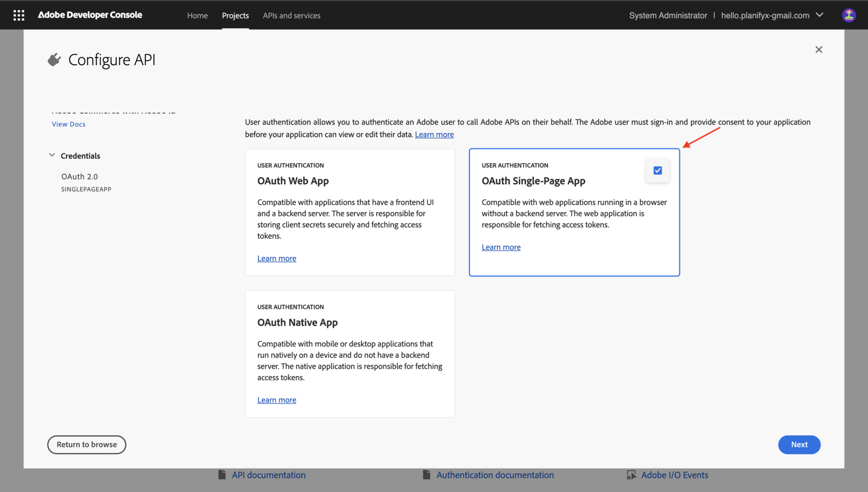
Task: Close the Configure API dialog
Action: pyautogui.click(x=819, y=50)
